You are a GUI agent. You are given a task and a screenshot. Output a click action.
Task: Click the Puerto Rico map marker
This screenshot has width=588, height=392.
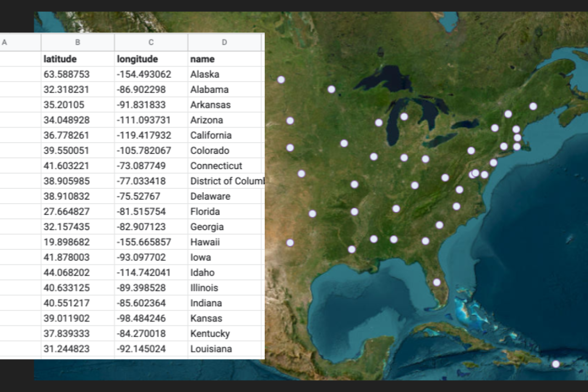point(556,364)
